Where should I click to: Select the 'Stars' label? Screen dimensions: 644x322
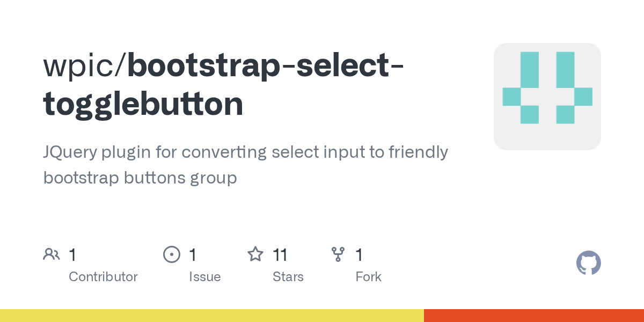288,277
